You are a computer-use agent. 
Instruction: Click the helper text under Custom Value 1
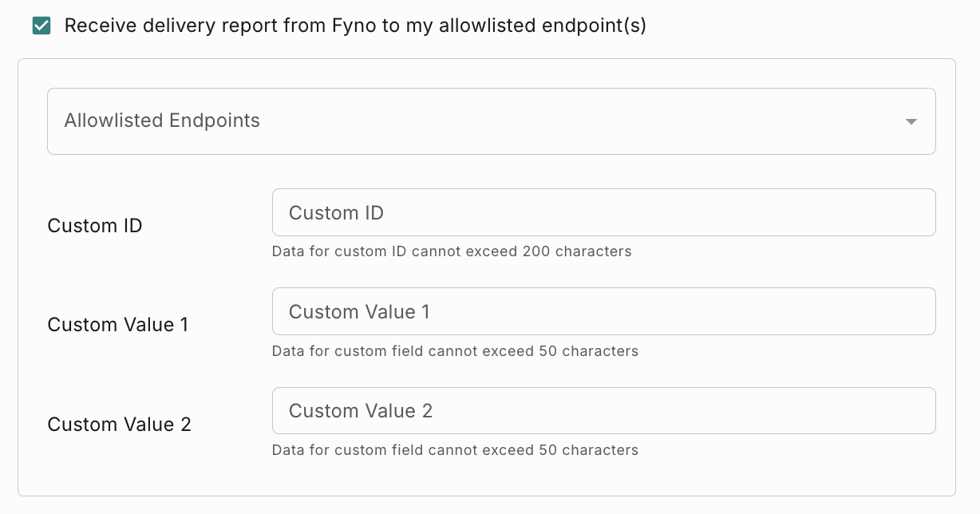pyautogui.click(x=455, y=351)
